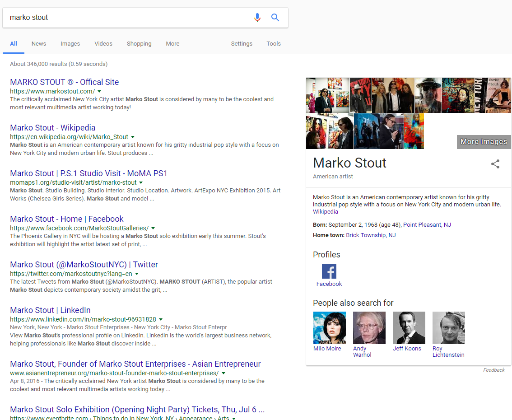Follow the Point Pleasant, NJ link
Image resolution: width=512 pixels, height=420 pixels.
click(x=427, y=225)
